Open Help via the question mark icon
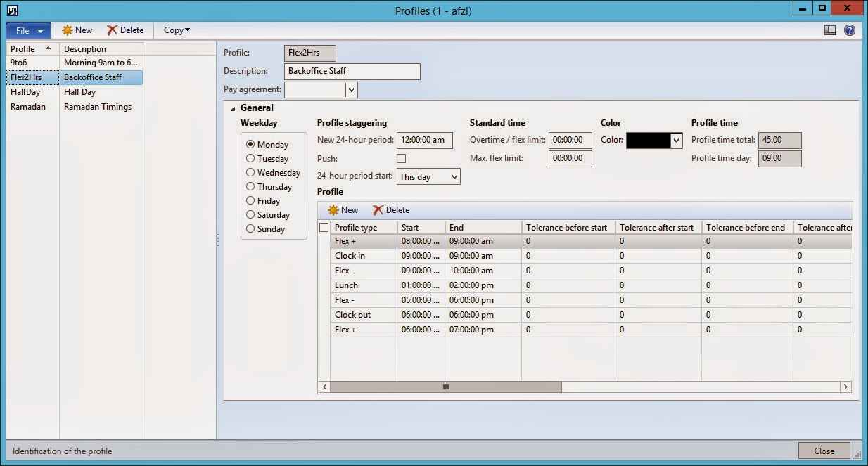The image size is (868, 466). (x=849, y=30)
